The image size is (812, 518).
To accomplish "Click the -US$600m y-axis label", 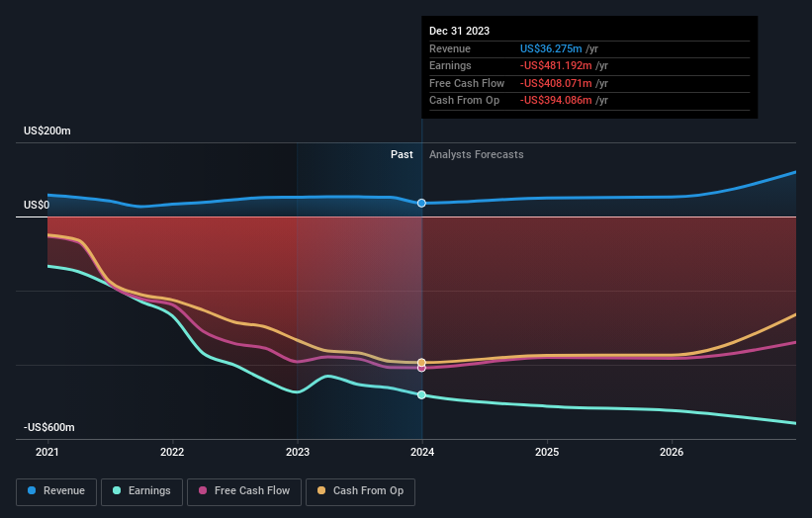I will [x=49, y=427].
